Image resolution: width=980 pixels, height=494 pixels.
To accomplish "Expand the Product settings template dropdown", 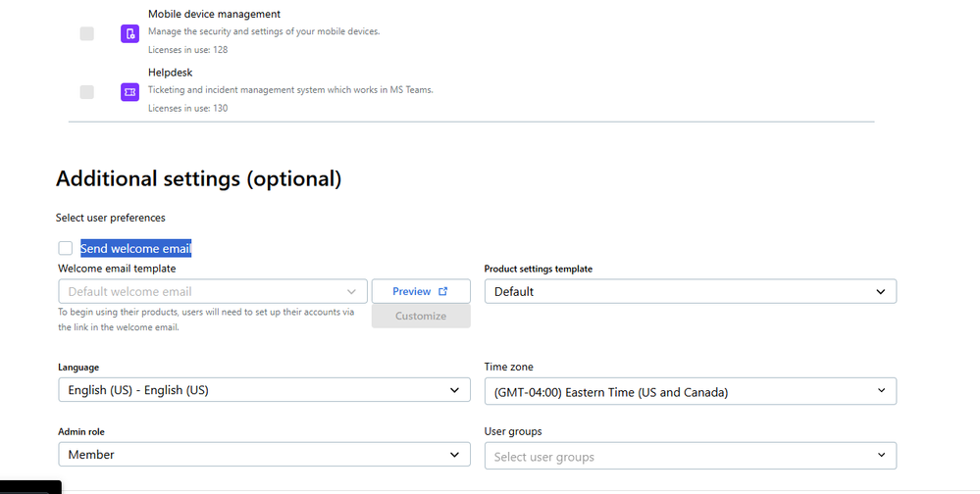I will (690, 291).
